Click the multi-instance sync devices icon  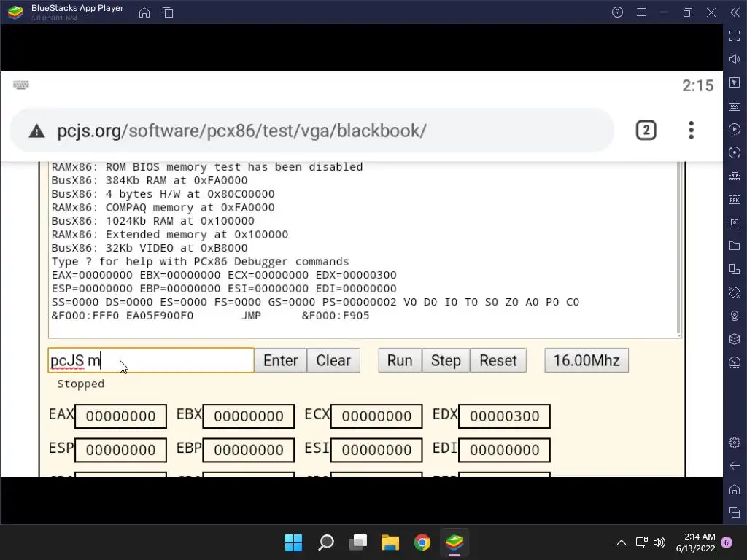point(735,269)
